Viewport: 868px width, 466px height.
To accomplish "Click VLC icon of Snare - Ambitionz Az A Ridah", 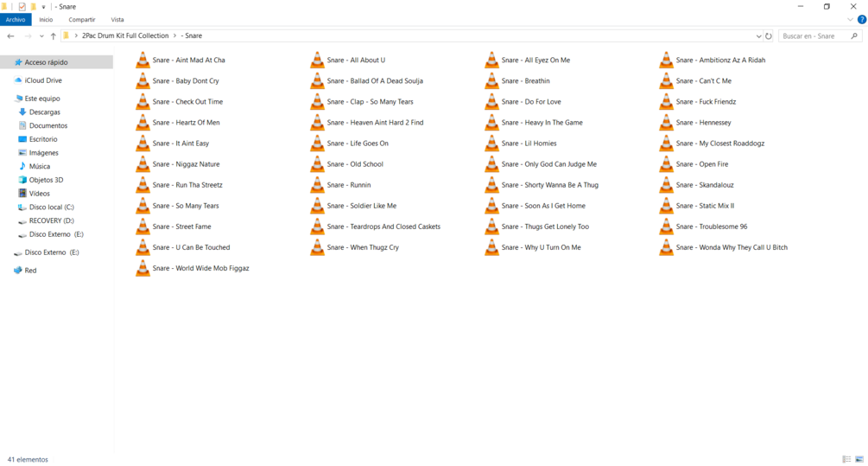I will [x=666, y=60].
